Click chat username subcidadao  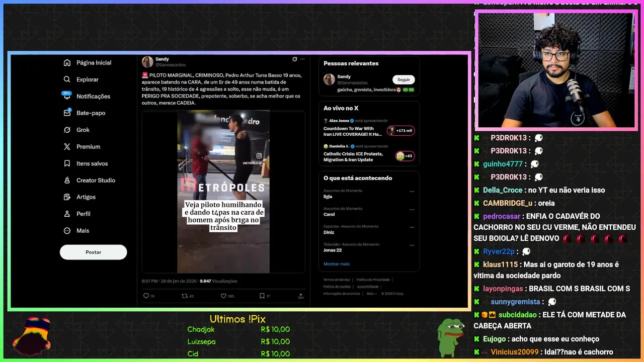(518, 315)
